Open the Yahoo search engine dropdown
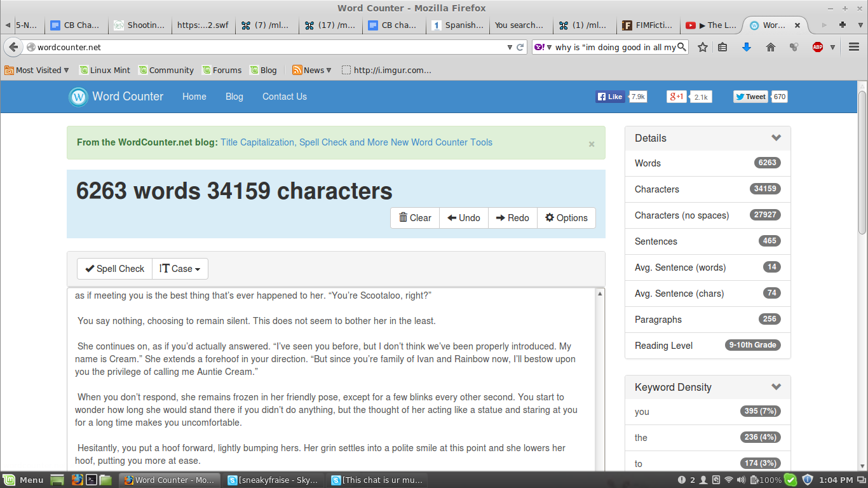This screenshot has width=868, height=488. tap(543, 47)
